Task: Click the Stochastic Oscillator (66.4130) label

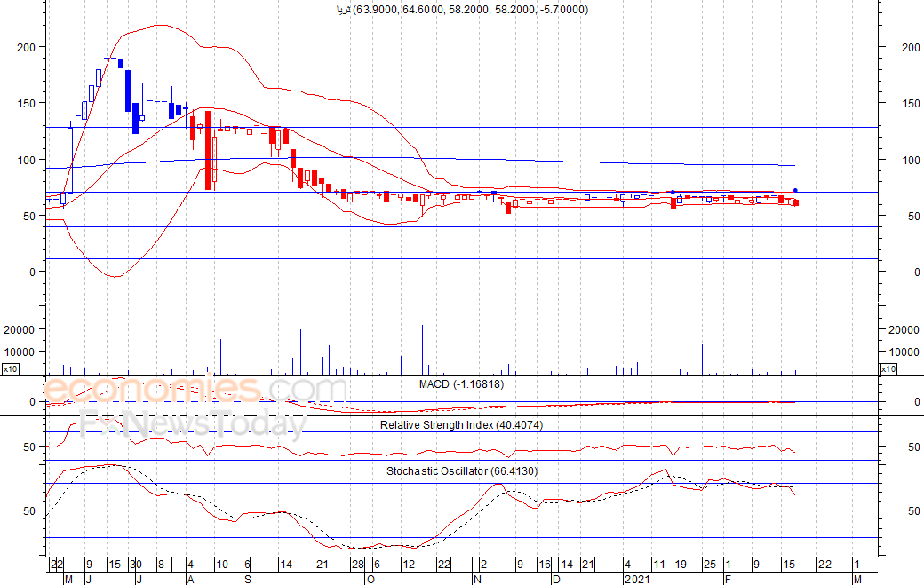Action: tap(462, 470)
